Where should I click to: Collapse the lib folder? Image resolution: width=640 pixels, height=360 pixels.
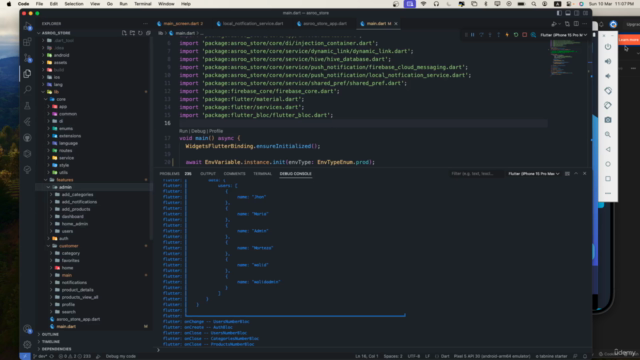pos(56,92)
